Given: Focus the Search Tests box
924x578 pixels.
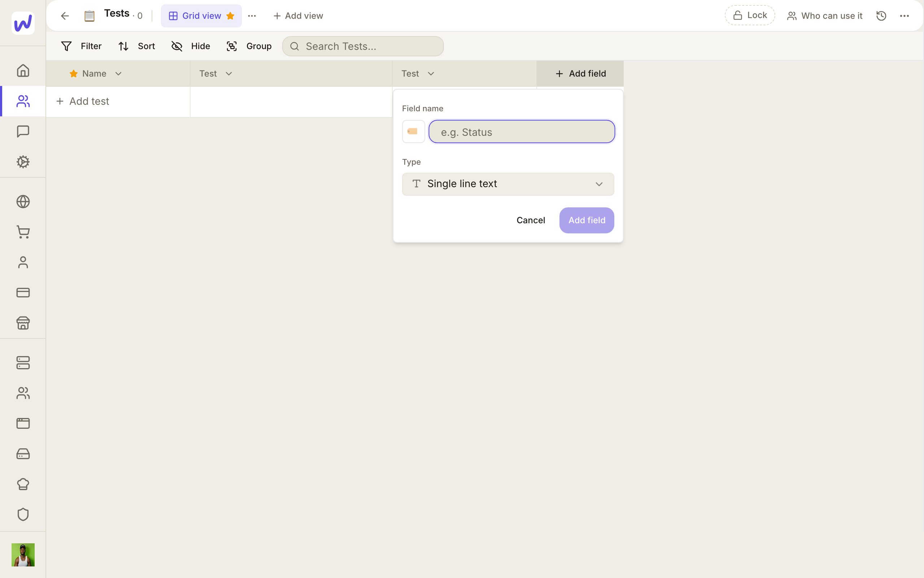Looking at the screenshot, I should tap(363, 46).
